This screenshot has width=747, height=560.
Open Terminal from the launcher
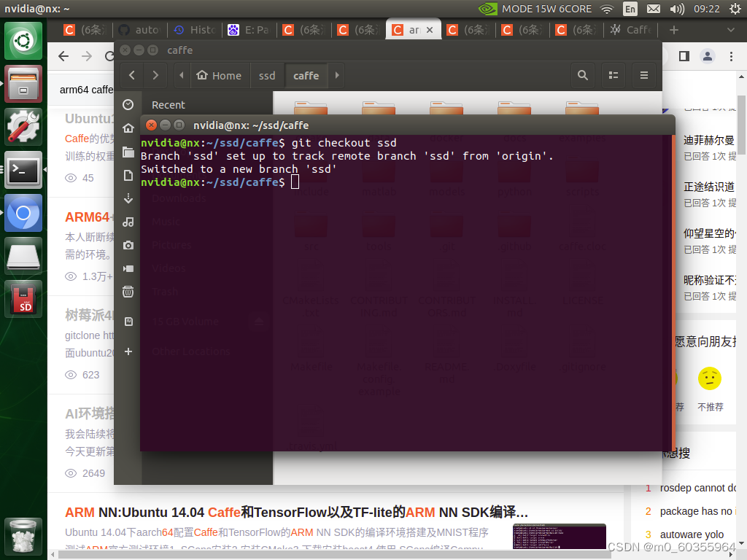[x=23, y=169]
